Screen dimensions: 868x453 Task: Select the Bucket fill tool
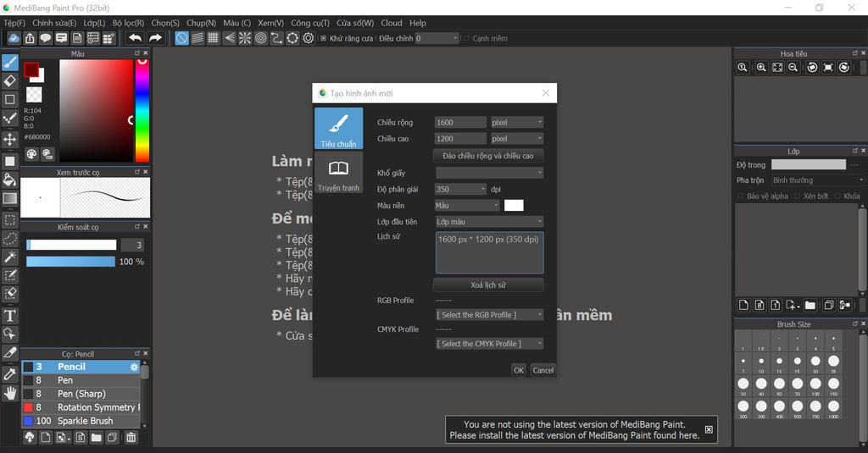pos(10,180)
